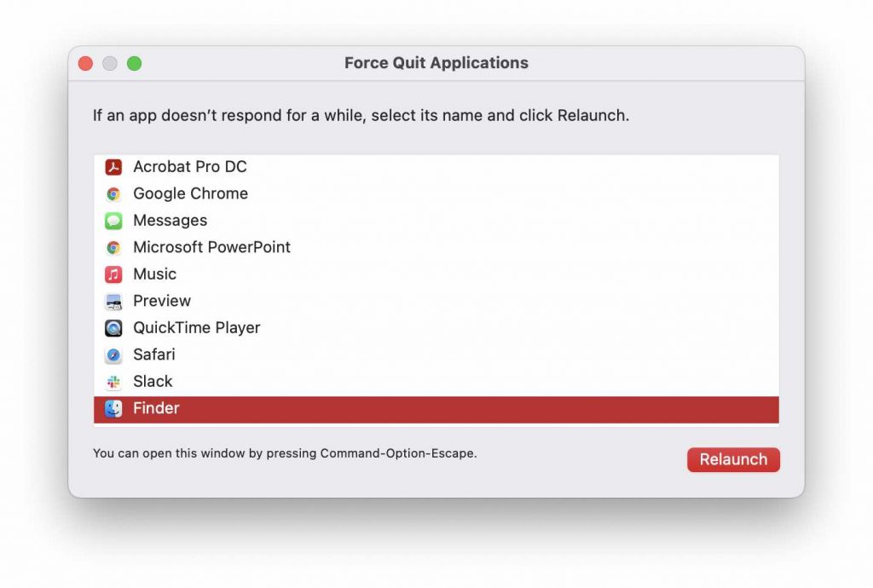Select Microsoft PowerPoint in the list

[x=436, y=247]
